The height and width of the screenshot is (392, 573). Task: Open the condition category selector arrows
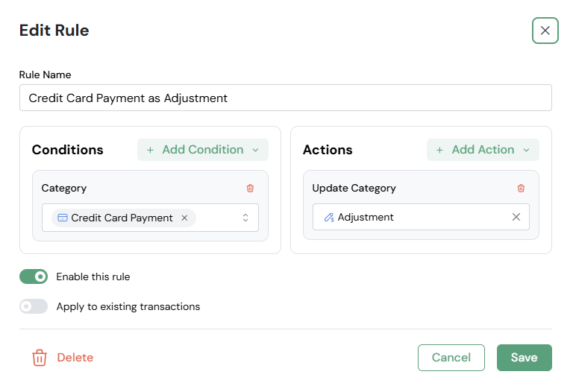[x=245, y=218]
